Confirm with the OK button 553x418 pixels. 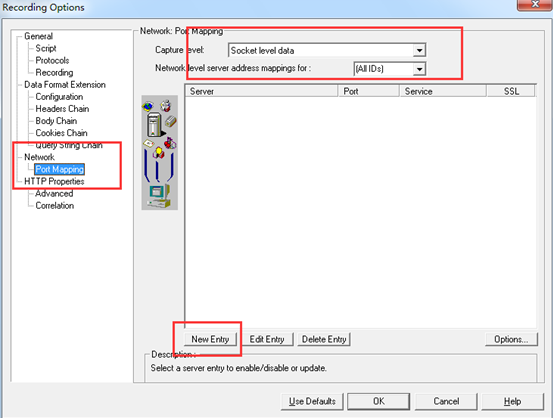(x=379, y=401)
